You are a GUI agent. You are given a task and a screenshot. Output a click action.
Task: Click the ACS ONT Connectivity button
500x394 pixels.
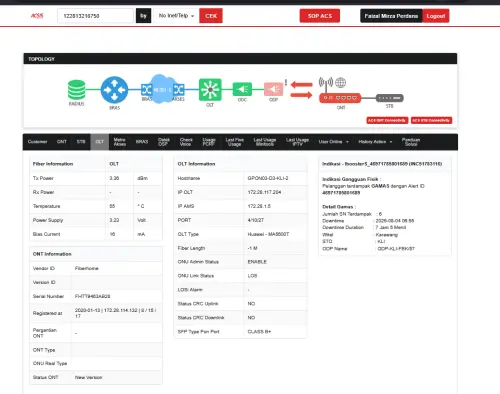tap(387, 120)
